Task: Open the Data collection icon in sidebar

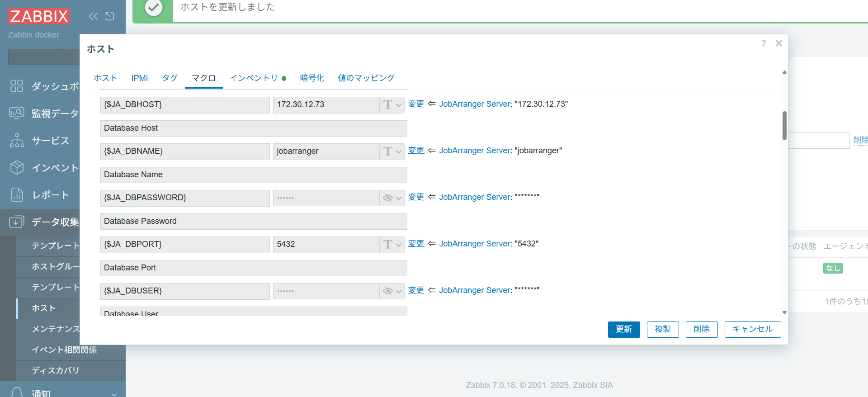Action: click(17, 222)
